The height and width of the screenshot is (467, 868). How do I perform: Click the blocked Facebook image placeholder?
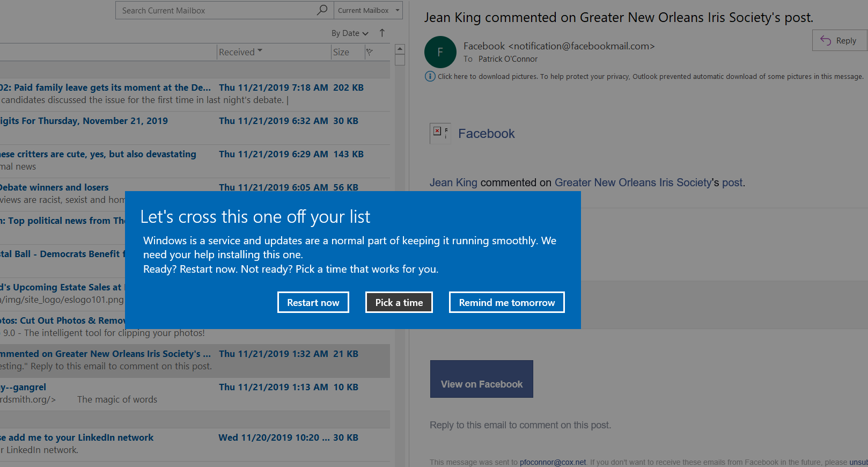(x=440, y=134)
